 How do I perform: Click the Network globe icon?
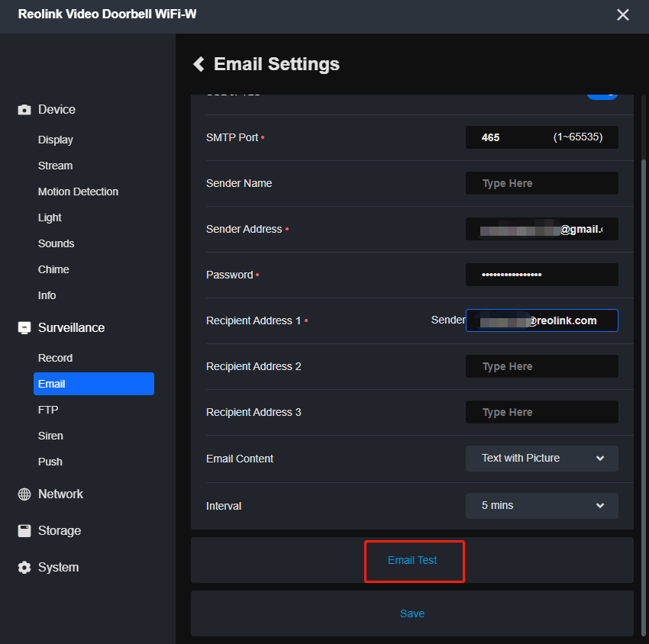(24, 494)
